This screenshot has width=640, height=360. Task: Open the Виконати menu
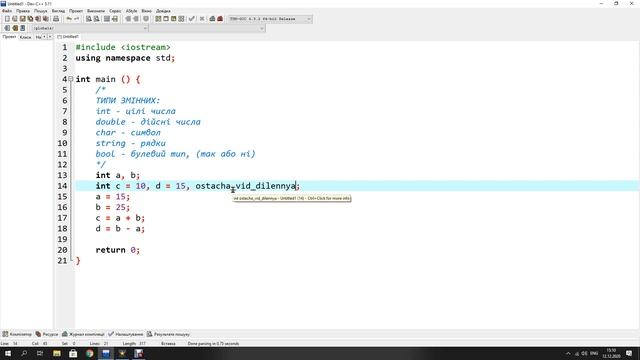96,11
